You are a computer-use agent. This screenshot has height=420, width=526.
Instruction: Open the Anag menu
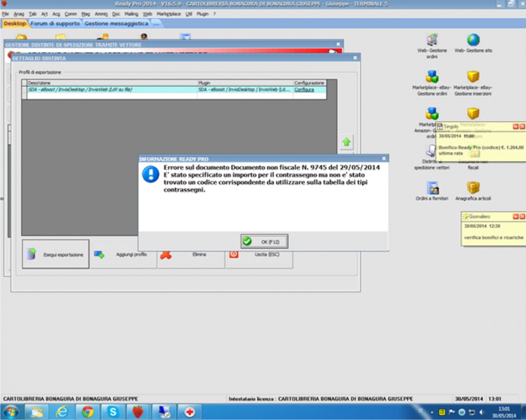19,14
